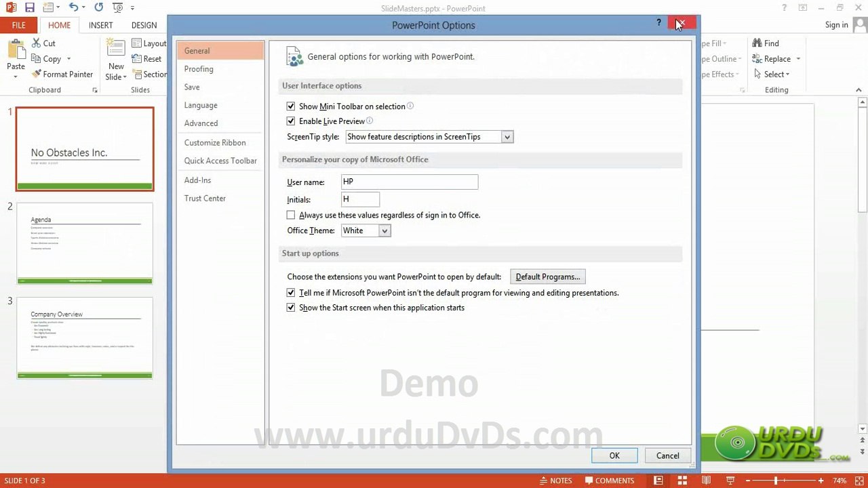Image resolution: width=868 pixels, height=488 pixels.
Task: Click the dialog Help question mark
Action: pyautogui.click(x=658, y=23)
